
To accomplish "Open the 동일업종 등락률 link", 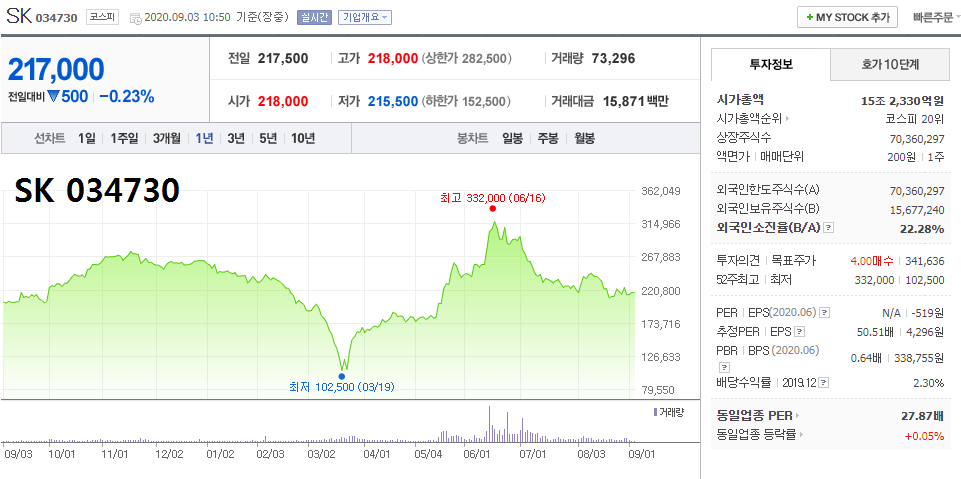I will (759, 435).
